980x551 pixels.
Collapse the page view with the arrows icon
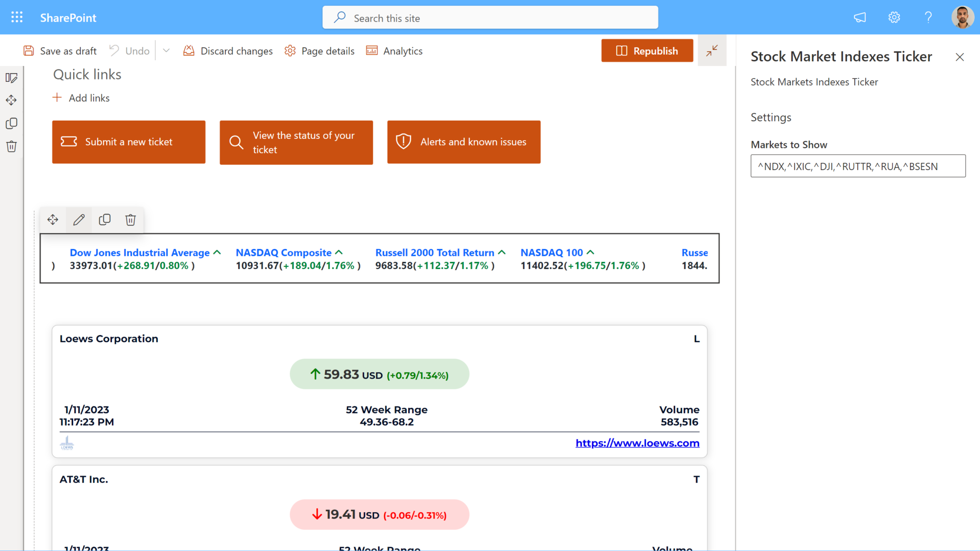(x=712, y=50)
